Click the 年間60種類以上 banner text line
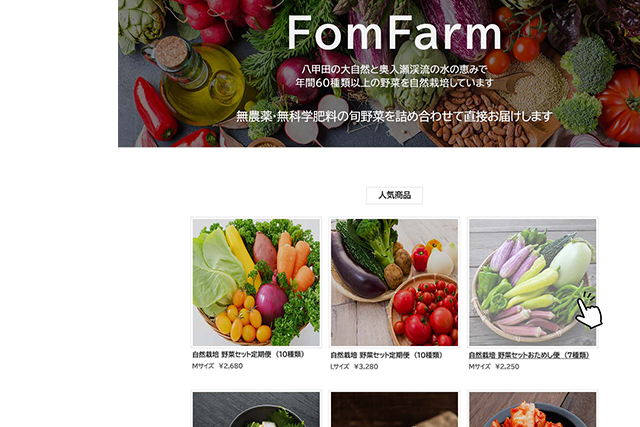 [394, 82]
